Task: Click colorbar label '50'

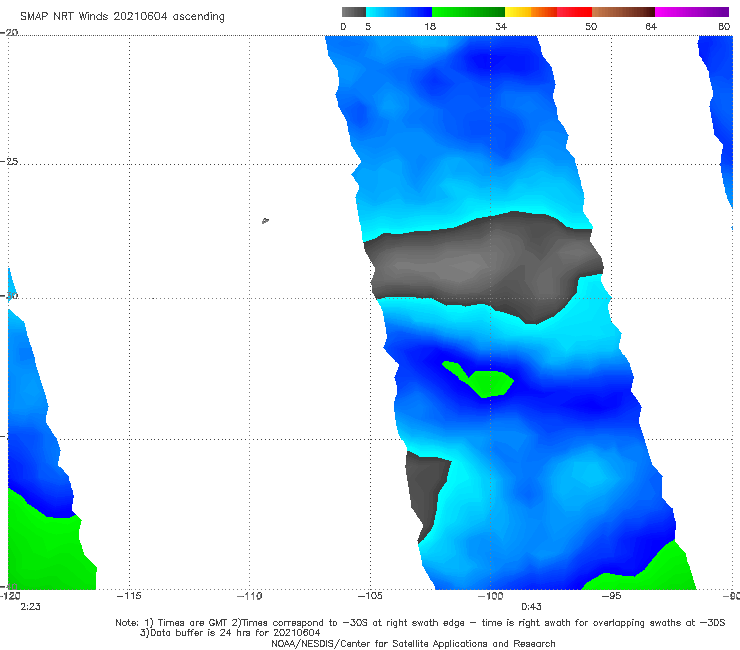Action: coord(591,26)
